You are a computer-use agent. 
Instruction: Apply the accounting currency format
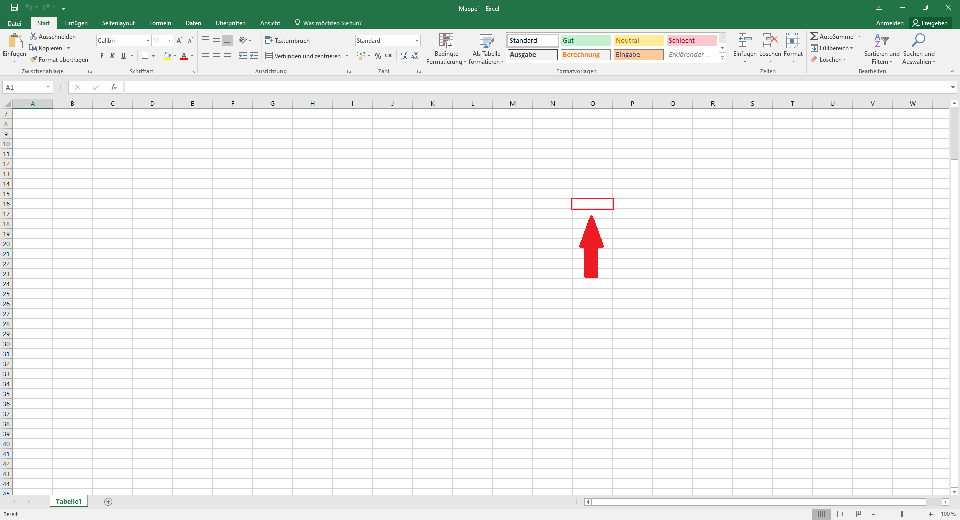(x=361, y=56)
